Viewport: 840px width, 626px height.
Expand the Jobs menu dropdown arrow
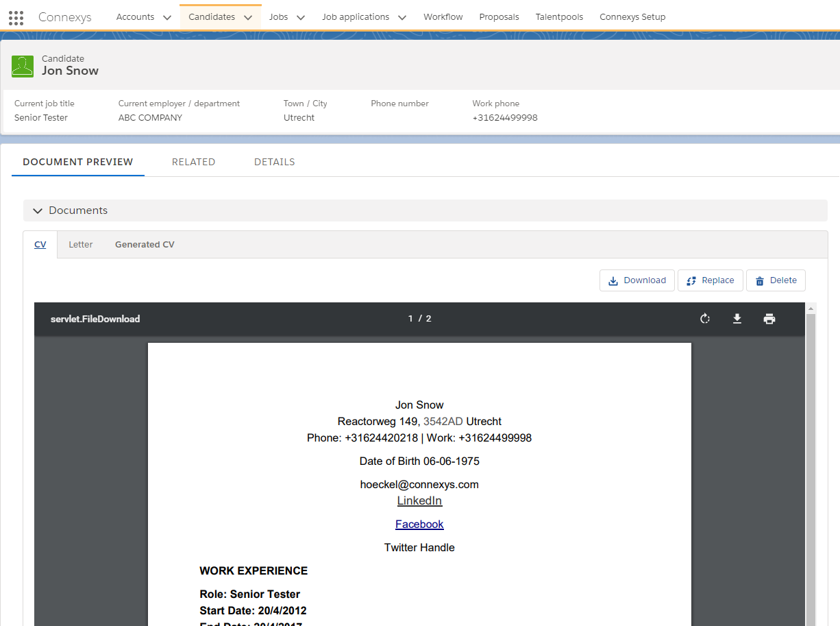click(x=301, y=18)
